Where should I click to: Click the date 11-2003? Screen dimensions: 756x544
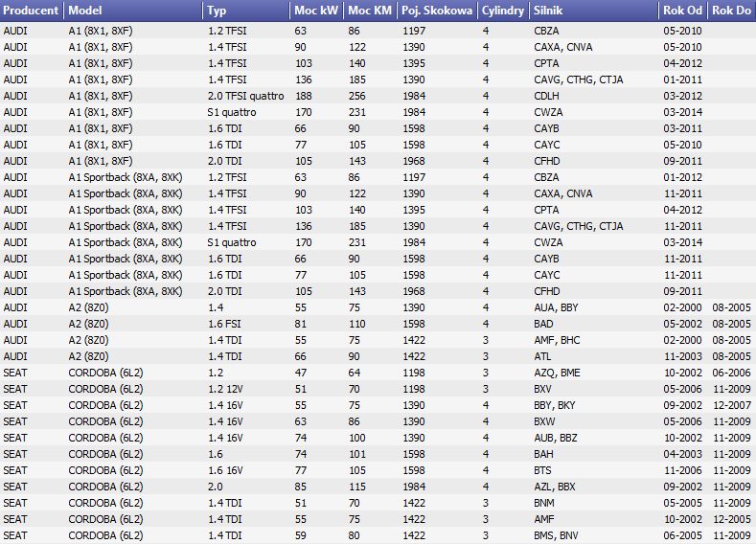pyautogui.click(x=683, y=356)
